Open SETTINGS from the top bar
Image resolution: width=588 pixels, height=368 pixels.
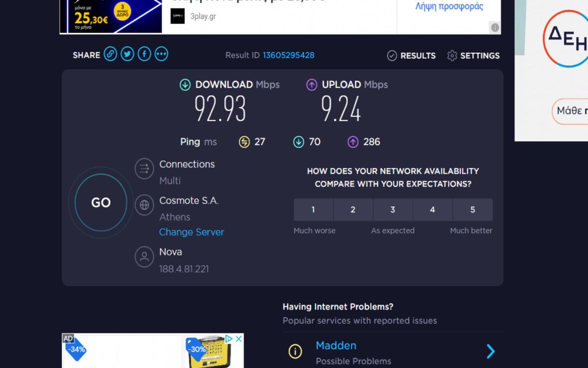point(473,55)
